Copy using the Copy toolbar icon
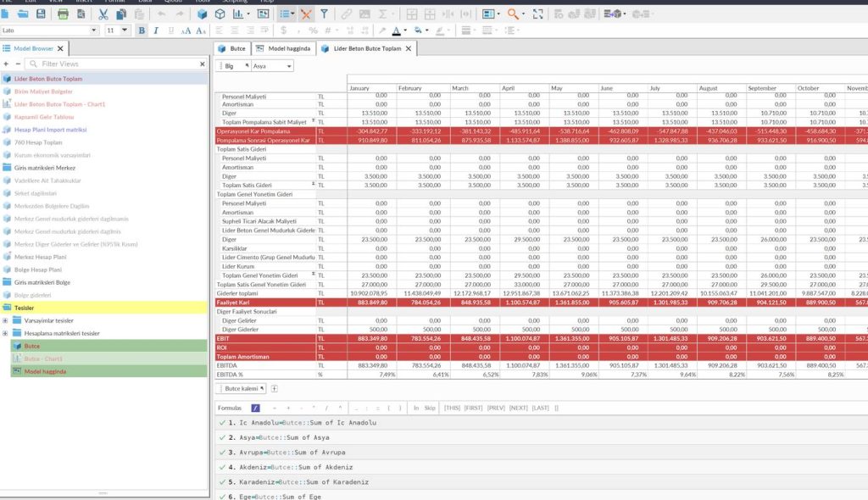 121,14
